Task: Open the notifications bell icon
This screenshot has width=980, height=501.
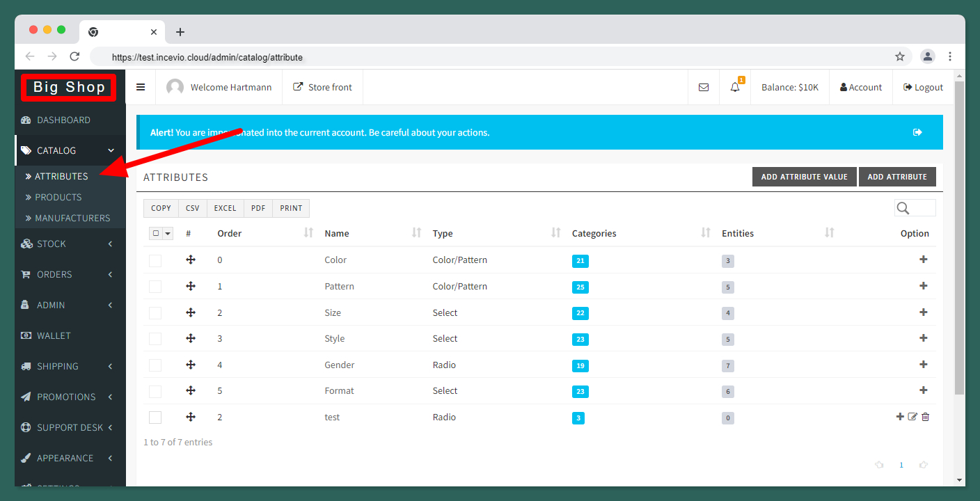Action: pos(735,87)
